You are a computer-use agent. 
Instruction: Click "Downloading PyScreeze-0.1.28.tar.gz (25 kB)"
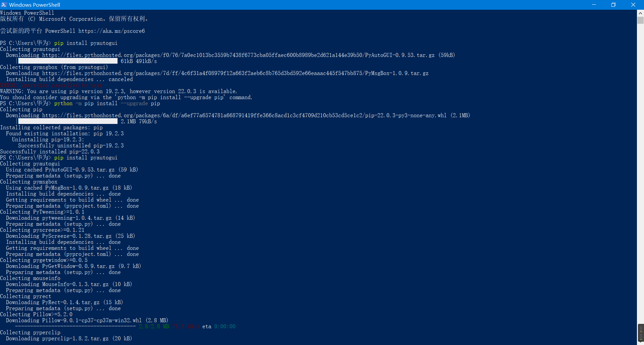(x=70, y=236)
